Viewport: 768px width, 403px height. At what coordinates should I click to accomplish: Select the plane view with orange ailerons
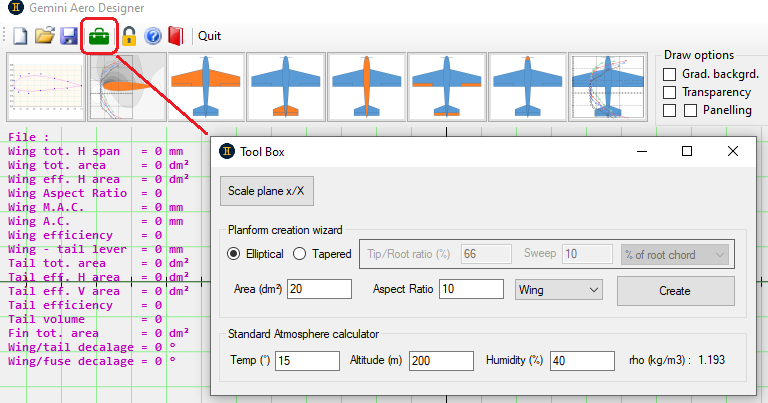pyautogui.click(x=447, y=87)
